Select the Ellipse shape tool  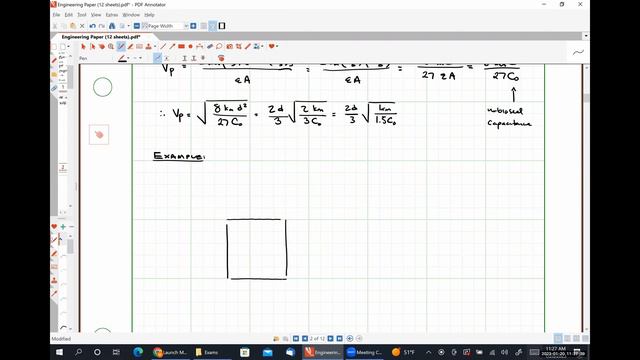(190, 47)
